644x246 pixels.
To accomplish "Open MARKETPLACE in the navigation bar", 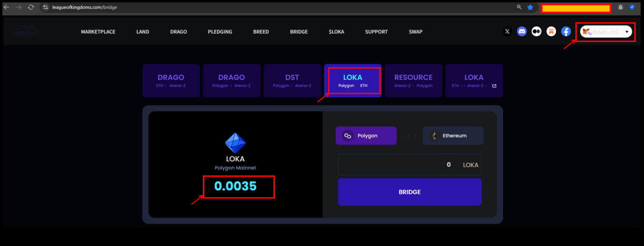I will point(98,32).
